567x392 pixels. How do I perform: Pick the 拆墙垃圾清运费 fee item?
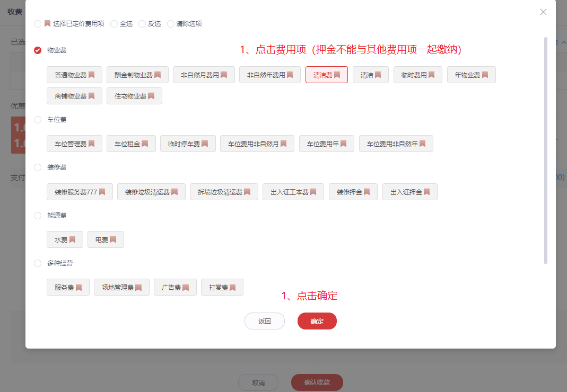[224, 192]
